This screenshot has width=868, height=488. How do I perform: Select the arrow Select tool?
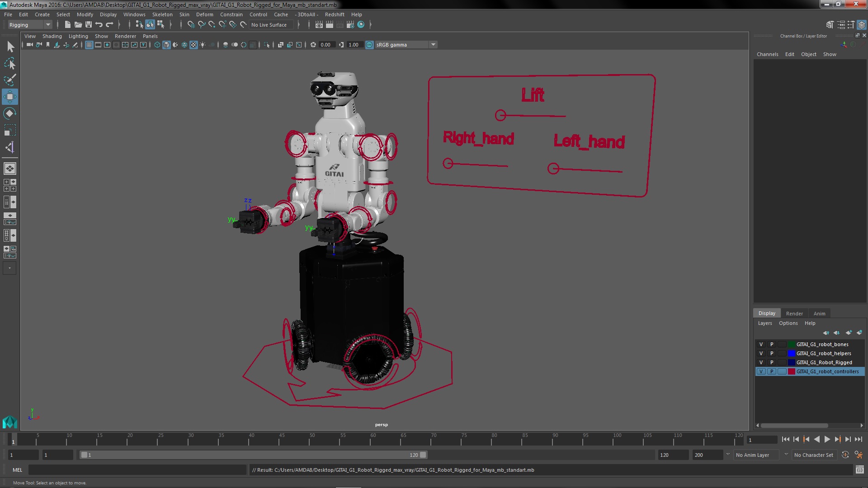click(10, 47)
